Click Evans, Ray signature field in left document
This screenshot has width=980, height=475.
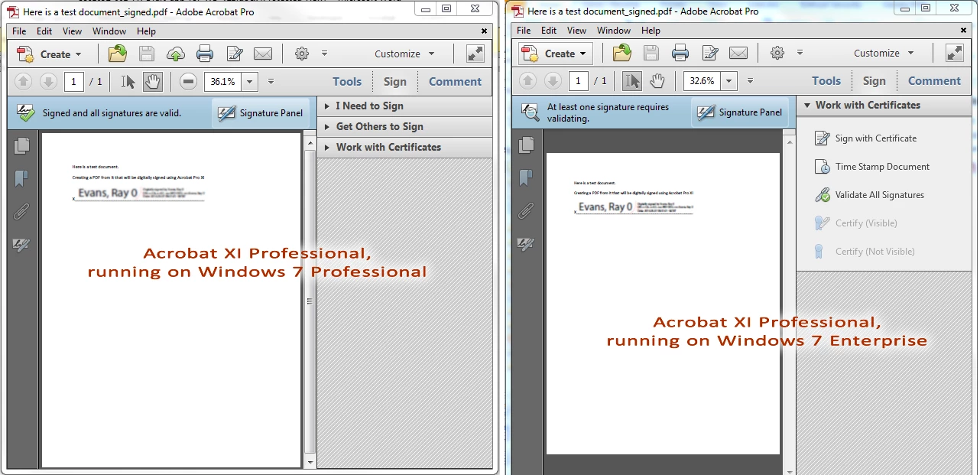[x=140, y=193]
